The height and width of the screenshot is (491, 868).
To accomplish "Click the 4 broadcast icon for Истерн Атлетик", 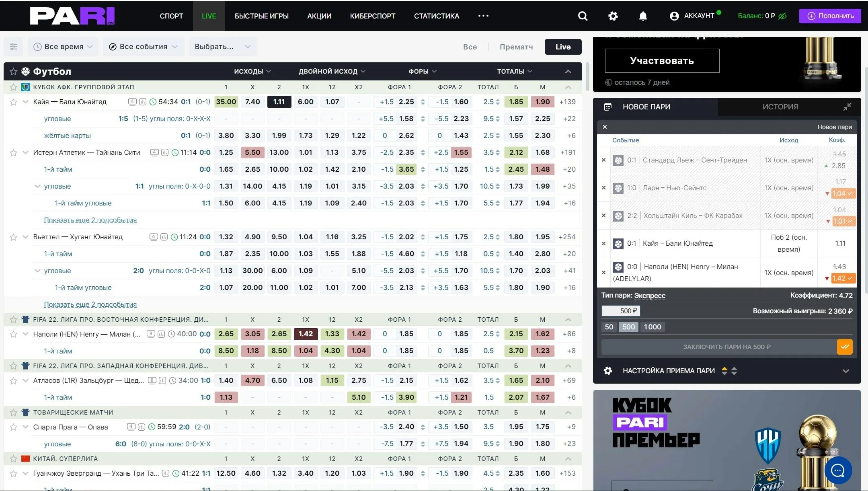I will [154, 152].
